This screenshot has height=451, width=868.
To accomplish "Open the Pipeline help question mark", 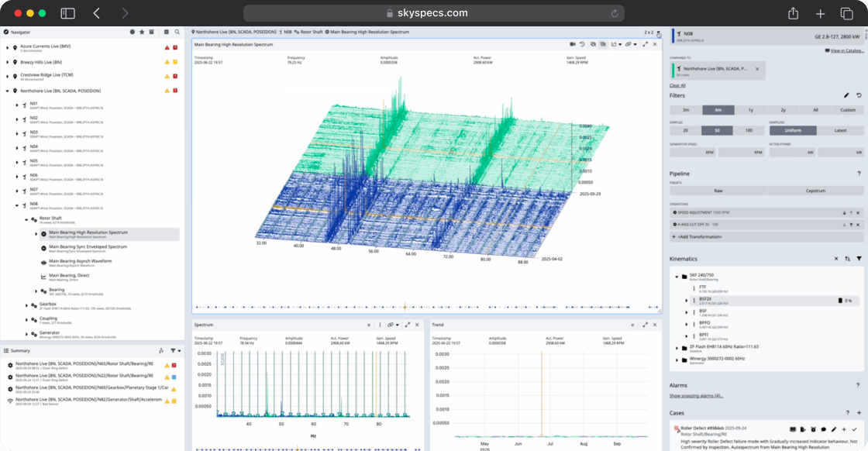I will pos(859,174).
